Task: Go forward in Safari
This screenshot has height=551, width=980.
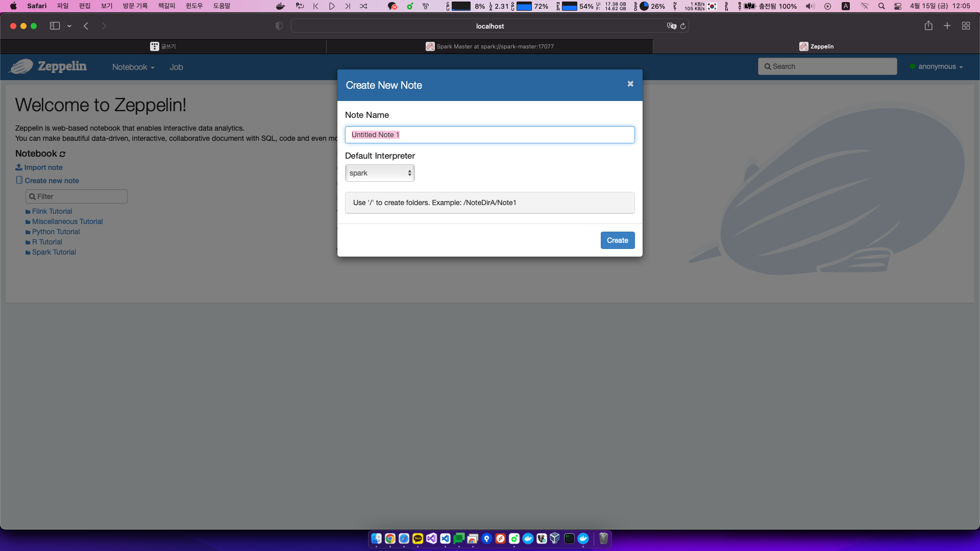Action: [x=104, y=26]
